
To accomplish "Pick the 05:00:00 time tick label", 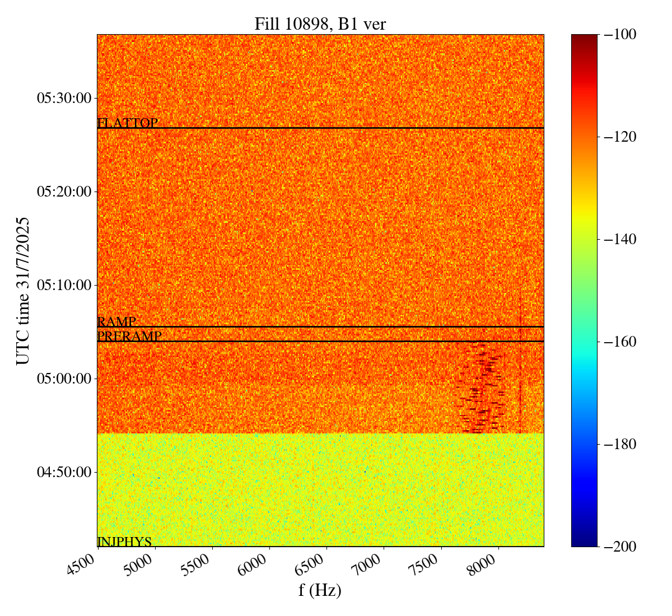I will point(64,379).
